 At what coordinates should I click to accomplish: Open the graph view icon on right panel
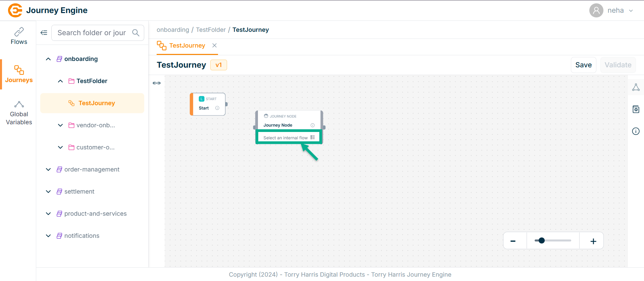click(636, 87)
